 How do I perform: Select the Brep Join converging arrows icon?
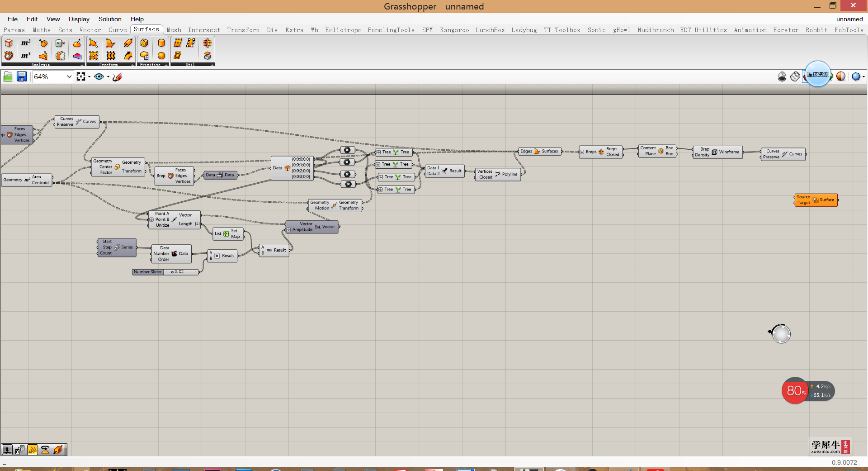(x=208, y=43)
